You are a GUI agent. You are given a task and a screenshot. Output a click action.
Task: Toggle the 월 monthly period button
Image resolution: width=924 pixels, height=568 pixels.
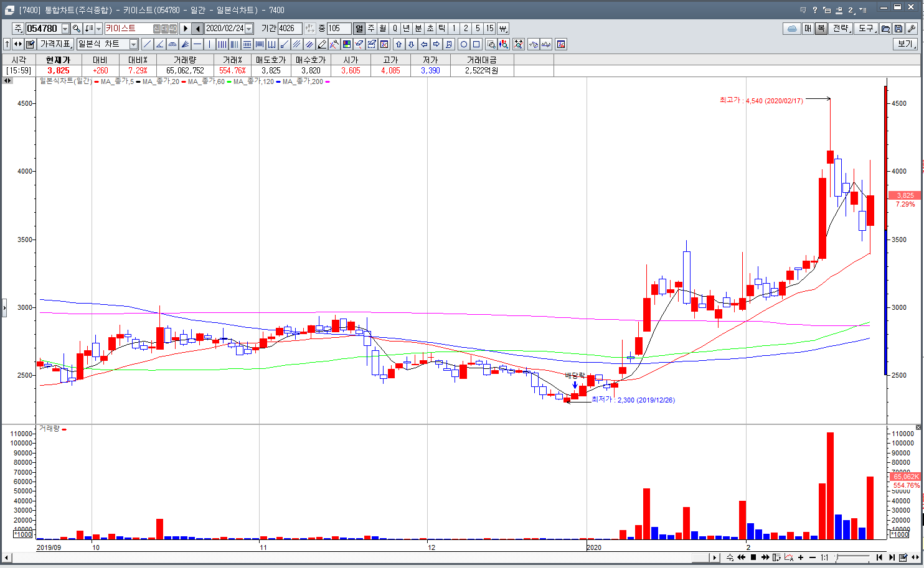383,29
